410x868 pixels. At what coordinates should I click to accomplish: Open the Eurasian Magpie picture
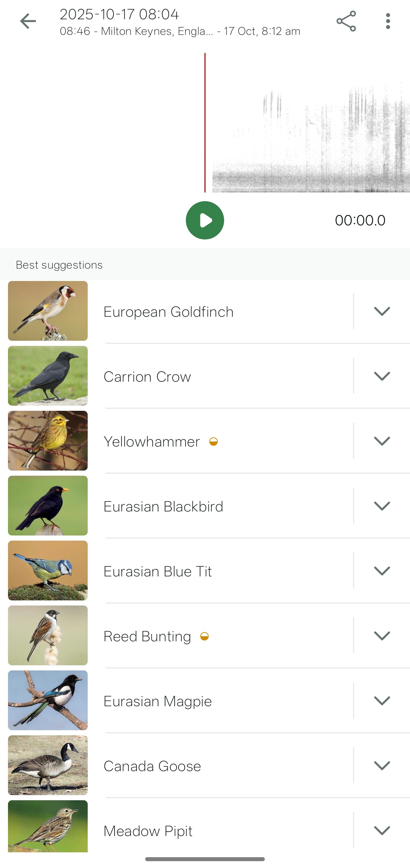click(48, 700)
